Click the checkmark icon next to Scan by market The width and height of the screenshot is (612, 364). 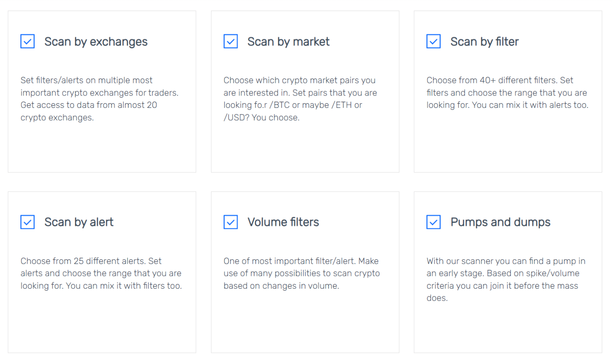[x=230, y=41]
